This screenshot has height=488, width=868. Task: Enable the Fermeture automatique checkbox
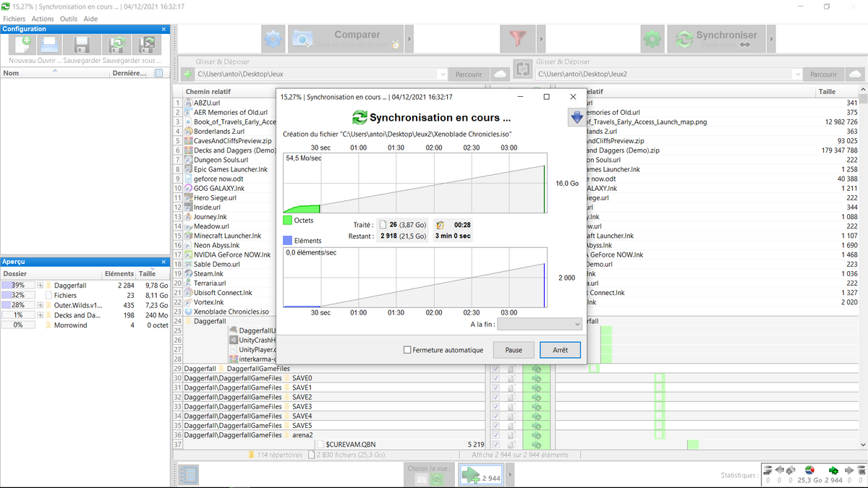407,350
